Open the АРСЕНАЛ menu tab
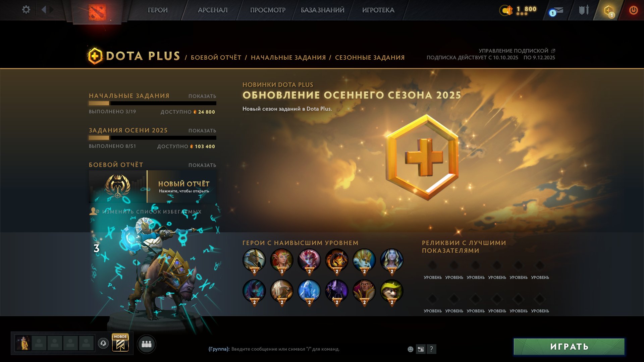 click(x=213, y=10)
